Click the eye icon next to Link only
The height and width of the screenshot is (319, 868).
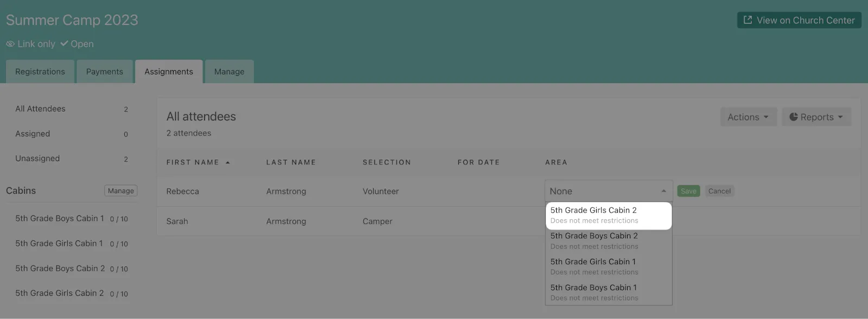[10, 44]
